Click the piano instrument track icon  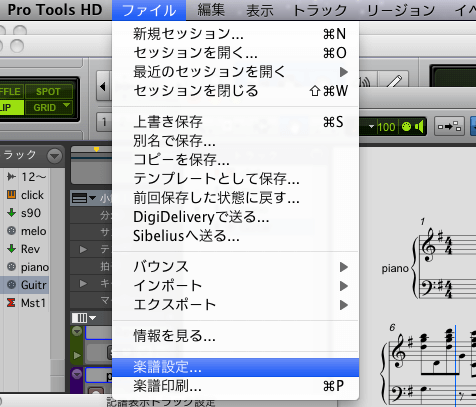coord(11,267)
